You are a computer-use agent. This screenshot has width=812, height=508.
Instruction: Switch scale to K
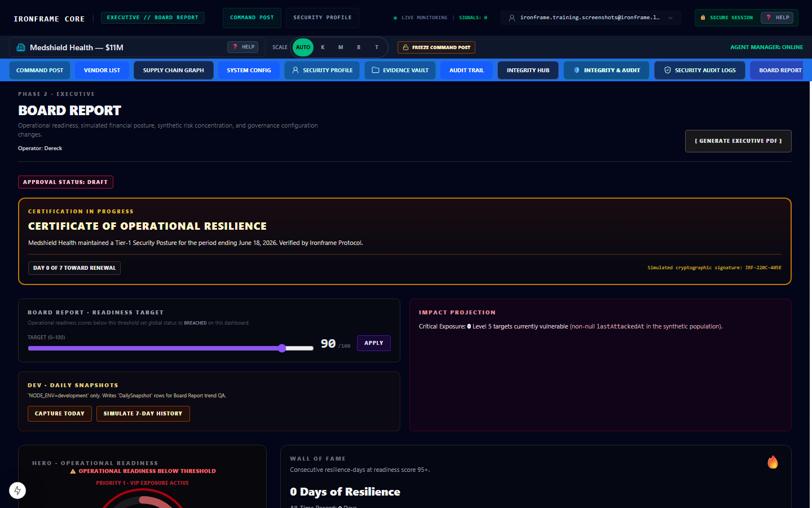pyautogui.click(x=323, y=47)
